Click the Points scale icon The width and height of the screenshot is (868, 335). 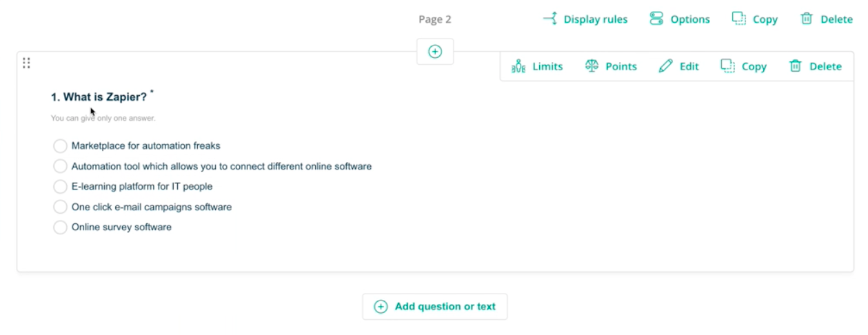click(x=592, y=66)
